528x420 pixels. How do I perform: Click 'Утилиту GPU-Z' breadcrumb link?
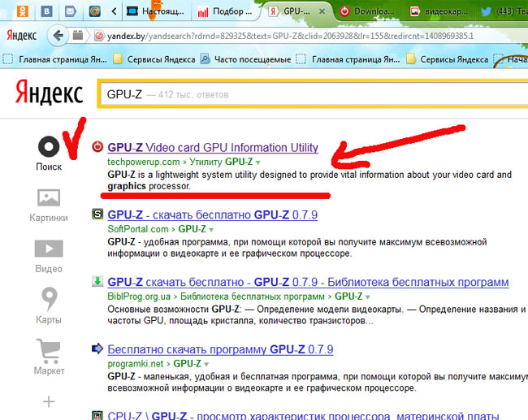pos(221,162)
